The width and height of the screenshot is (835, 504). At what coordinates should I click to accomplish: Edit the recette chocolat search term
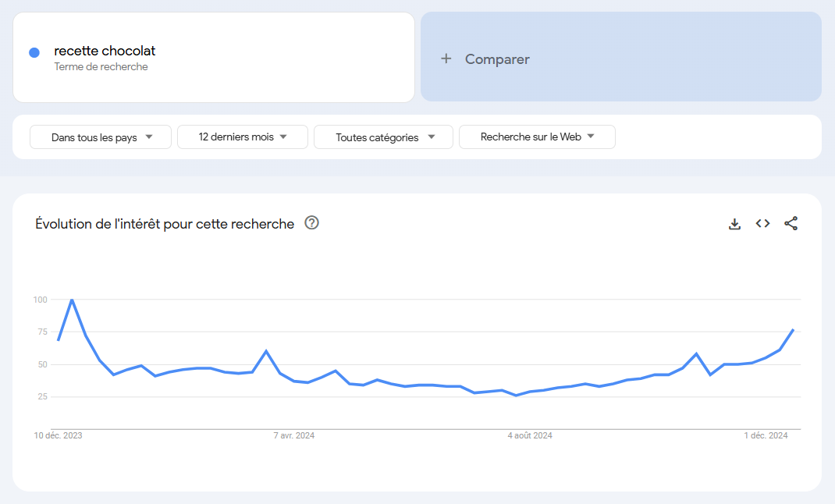pyautogui.click(x=105, y=51)
